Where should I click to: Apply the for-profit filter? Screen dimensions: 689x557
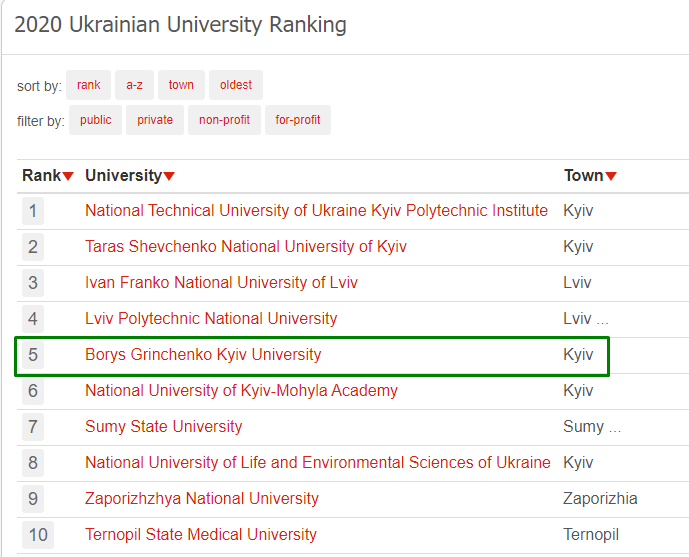[x=297, y=120]
